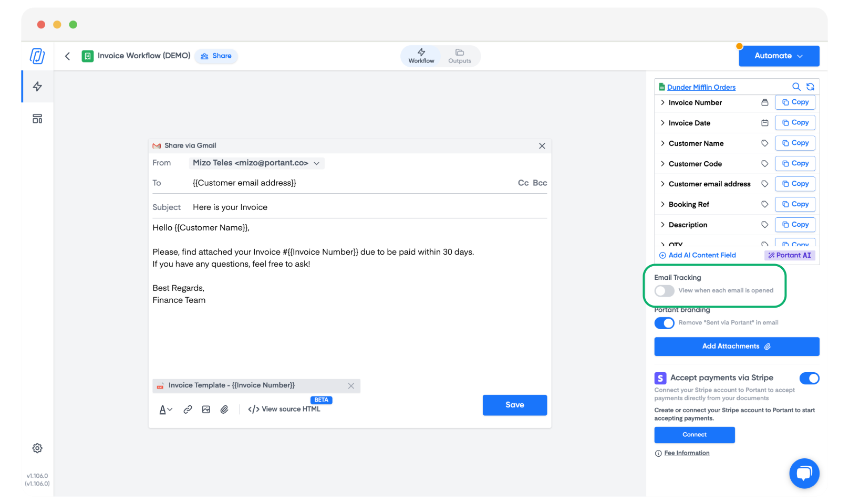
Task: Switch to the Outputs tab
Action: pyautogui.click(x=460, y=56)
